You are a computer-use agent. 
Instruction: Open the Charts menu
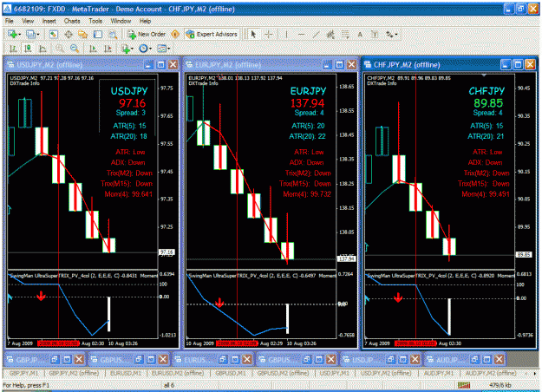pos(72,21)
